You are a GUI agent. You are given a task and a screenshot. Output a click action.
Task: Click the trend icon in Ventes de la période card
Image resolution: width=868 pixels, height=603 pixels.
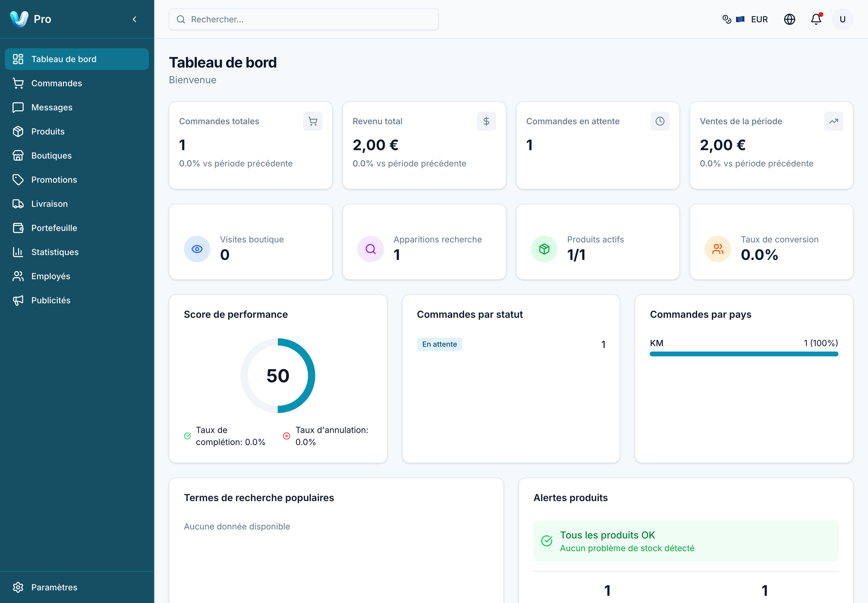[833, 121]
